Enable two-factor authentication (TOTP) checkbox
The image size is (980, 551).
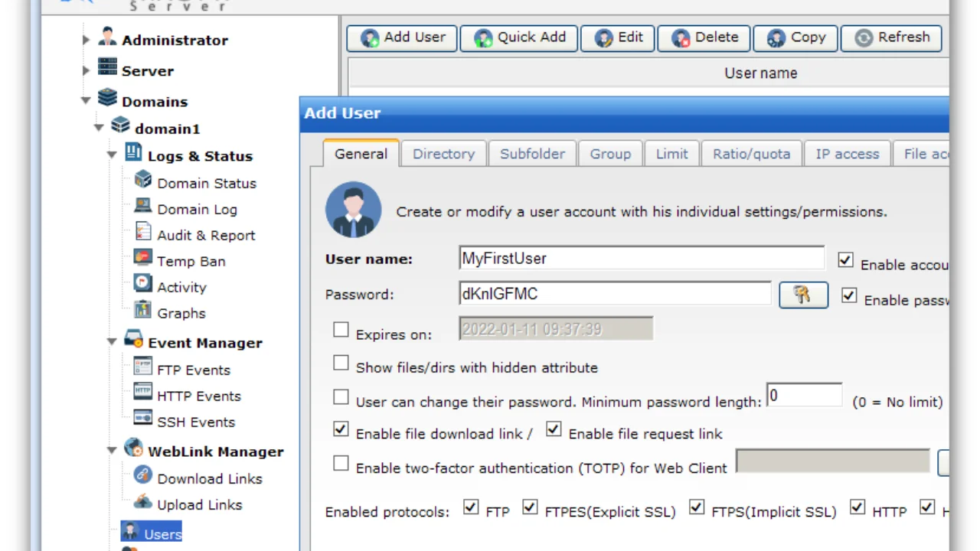click(x=341, y=463)
